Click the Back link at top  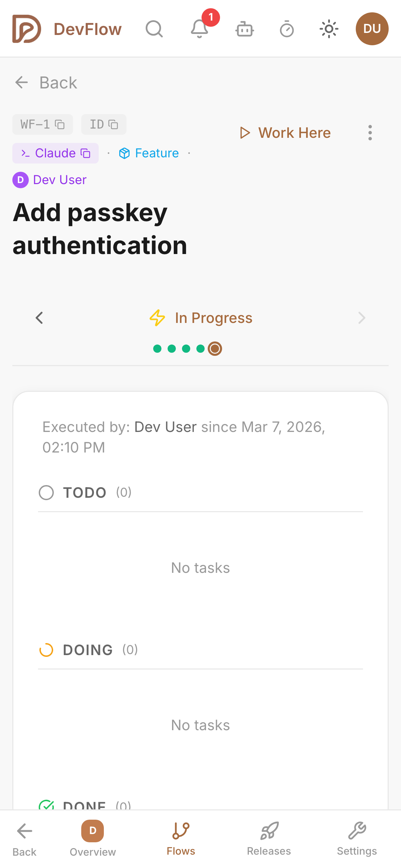point(45,83)
